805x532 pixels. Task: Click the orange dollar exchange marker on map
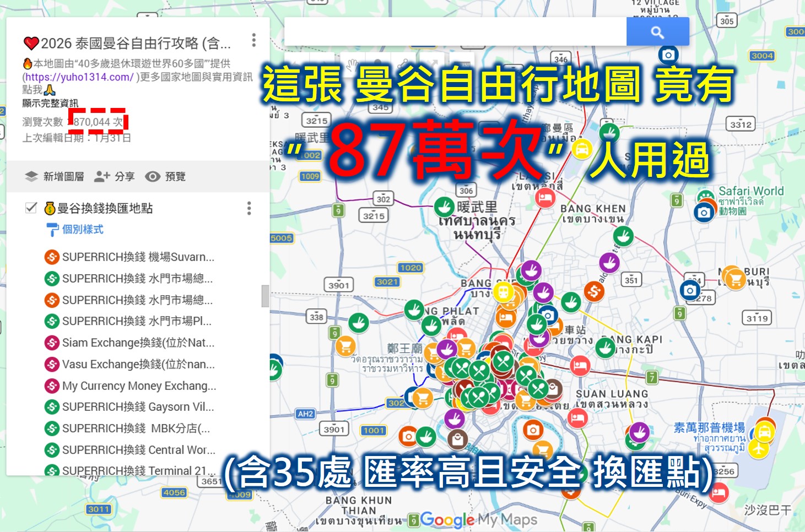593,291
